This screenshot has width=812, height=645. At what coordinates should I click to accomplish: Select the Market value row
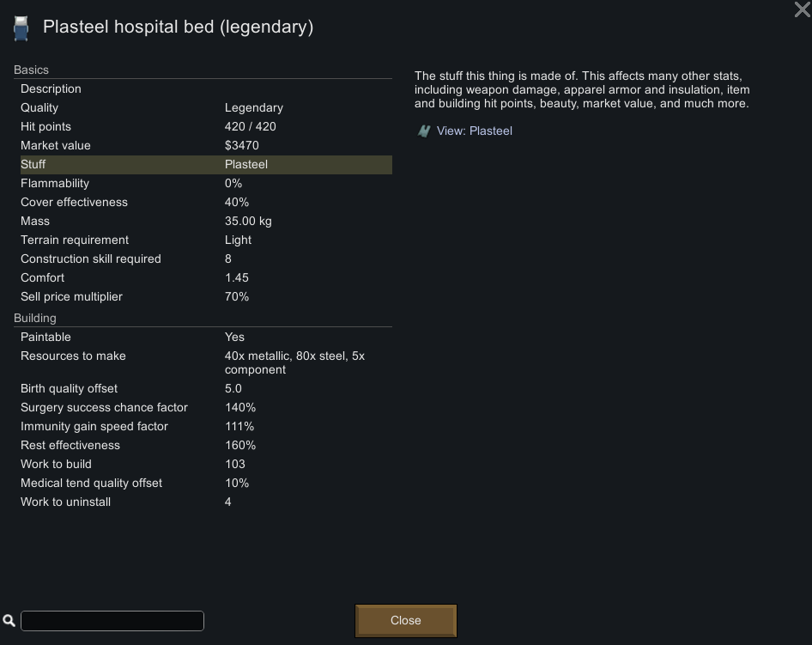click(x=204, y=146)
